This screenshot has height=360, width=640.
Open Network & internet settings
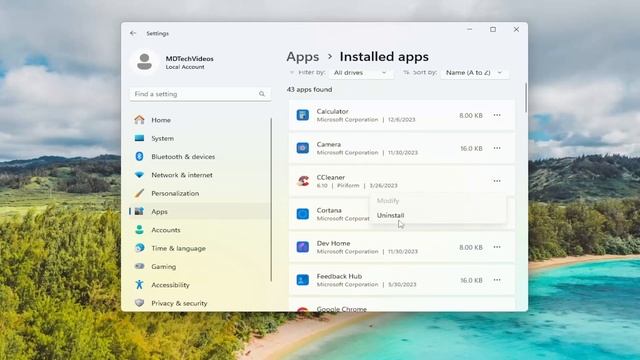click(x=182, y=175)
